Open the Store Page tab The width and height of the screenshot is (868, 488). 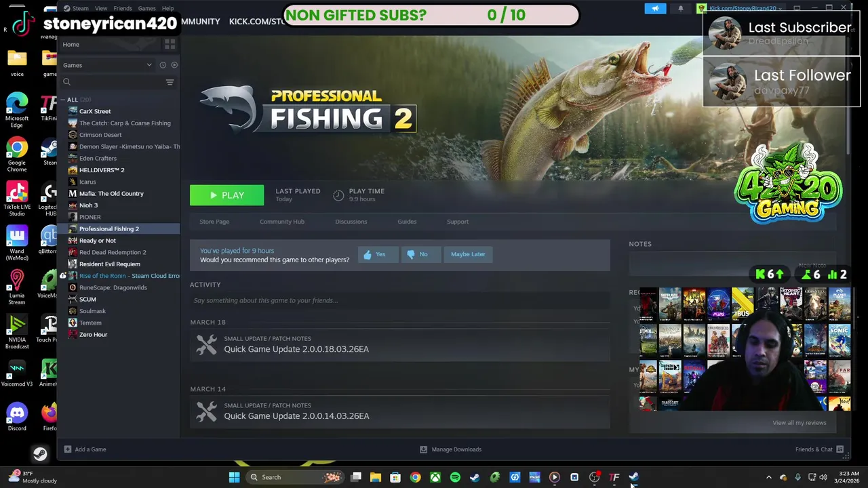(214, 222)
